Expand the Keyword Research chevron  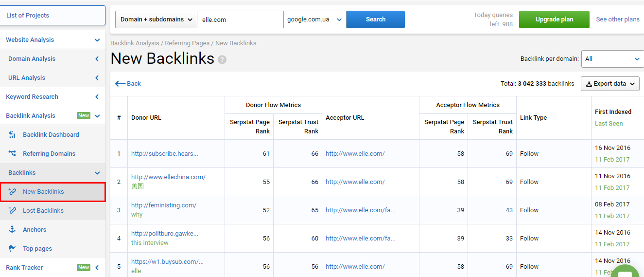[x=97, y=97]
